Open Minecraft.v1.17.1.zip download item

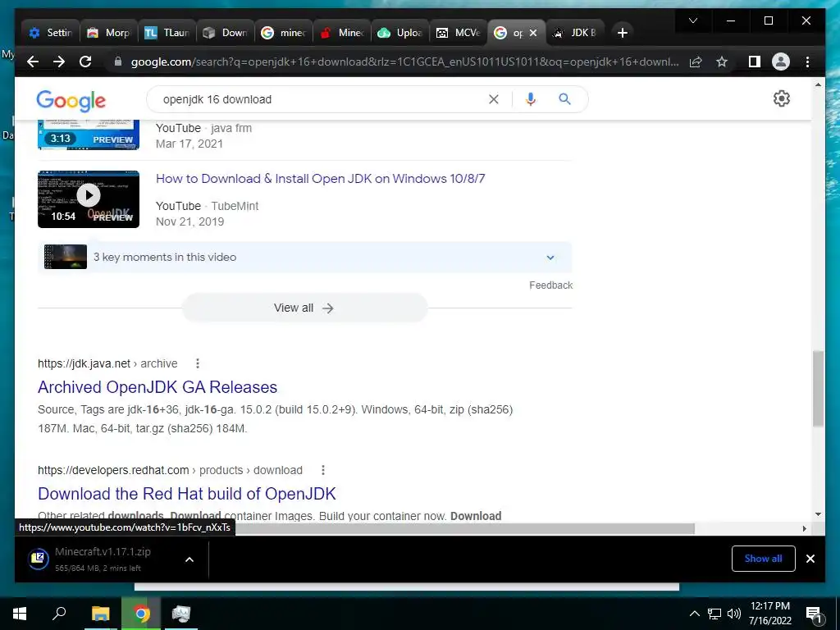102,559
